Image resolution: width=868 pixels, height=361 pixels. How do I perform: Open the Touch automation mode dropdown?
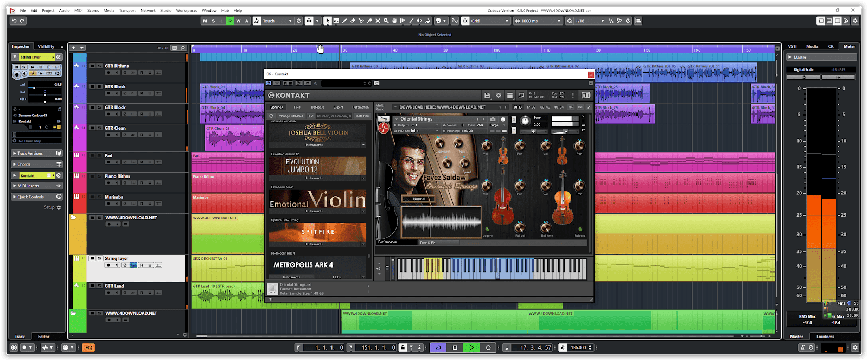tap(278, 21)
